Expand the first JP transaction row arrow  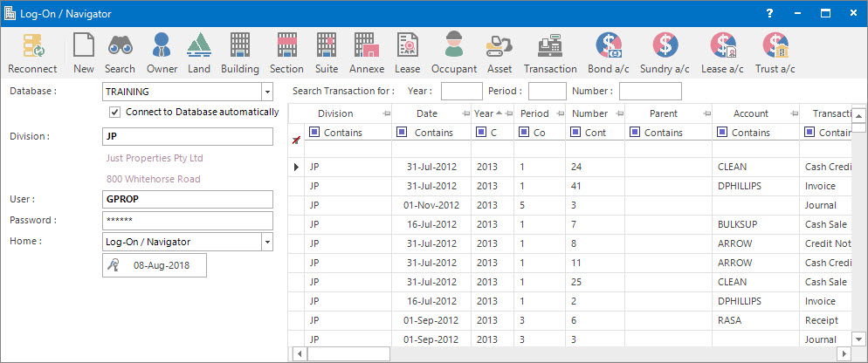295,167
